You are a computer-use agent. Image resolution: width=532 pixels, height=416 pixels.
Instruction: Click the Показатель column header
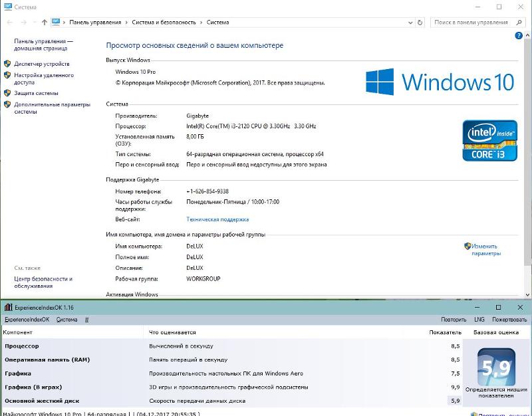(x=445, y=332)
